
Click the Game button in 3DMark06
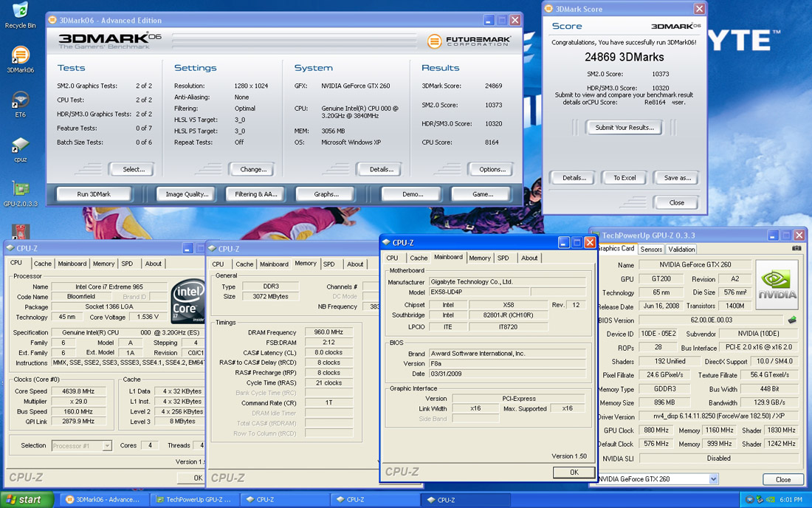(x=482, y=194)
